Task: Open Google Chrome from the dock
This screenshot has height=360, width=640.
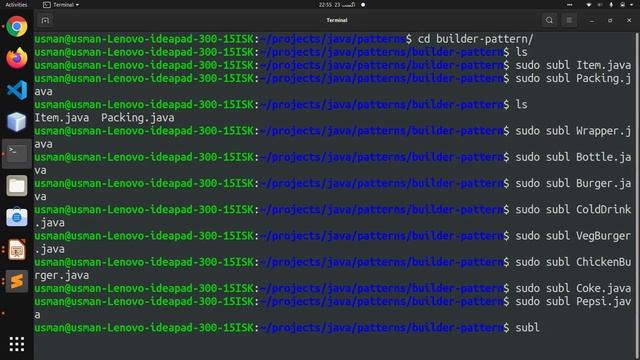Action: 17,27
